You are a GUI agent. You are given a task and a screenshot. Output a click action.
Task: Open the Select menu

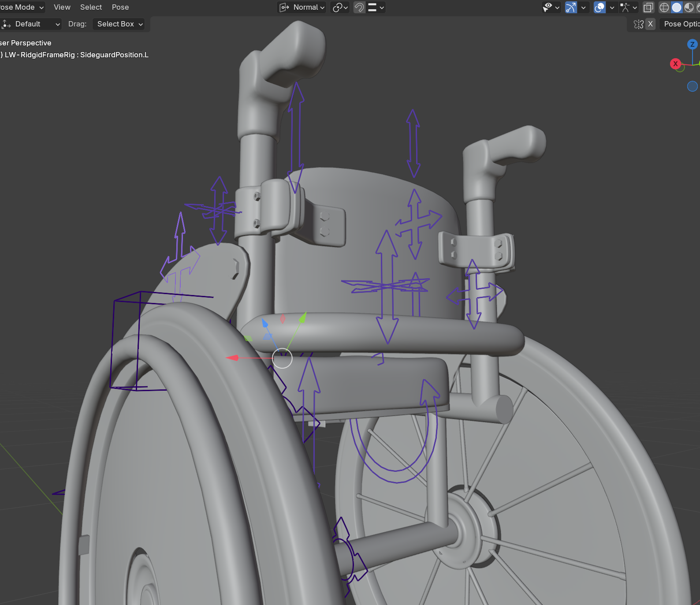[91, 7]
